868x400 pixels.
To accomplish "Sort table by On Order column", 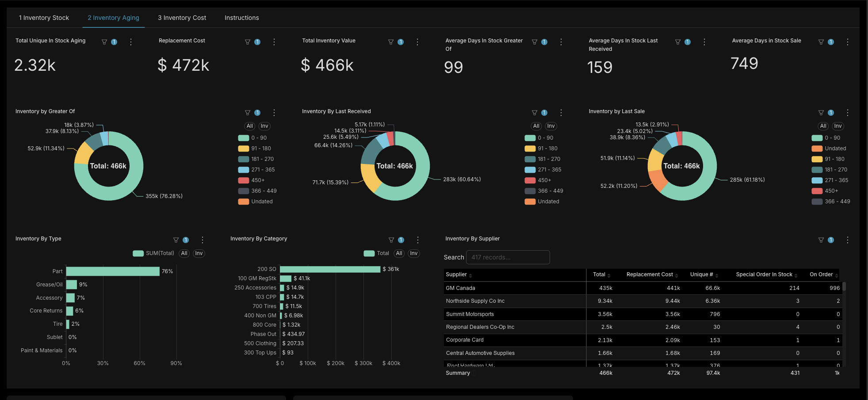I will click(x=824, y=274).
